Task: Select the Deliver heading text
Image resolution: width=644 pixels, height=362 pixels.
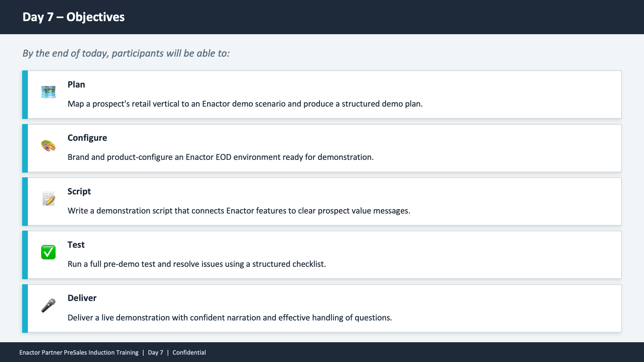Action: [82, 298]
